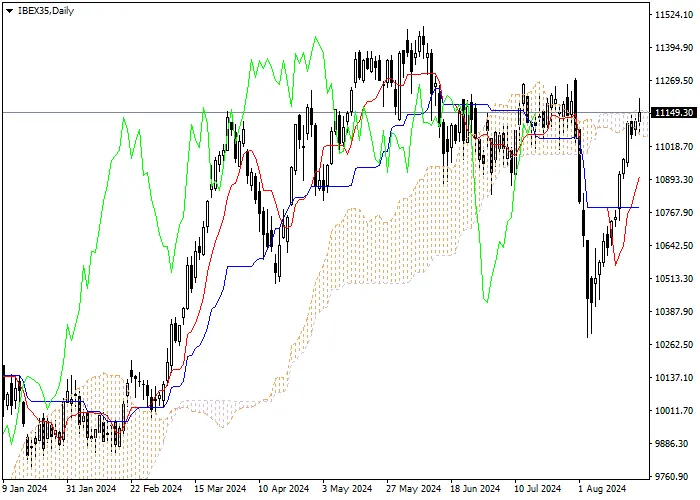
Task: Click the 22 Feb 2024 date label
Action: [156, 488]
